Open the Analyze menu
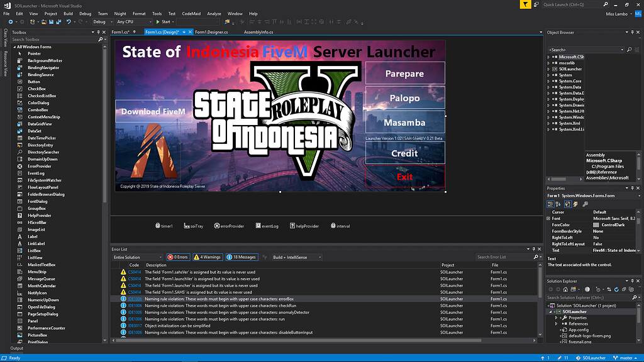This screenshot has width=644, height=362. pyautogui.click(x=214, y=14)
